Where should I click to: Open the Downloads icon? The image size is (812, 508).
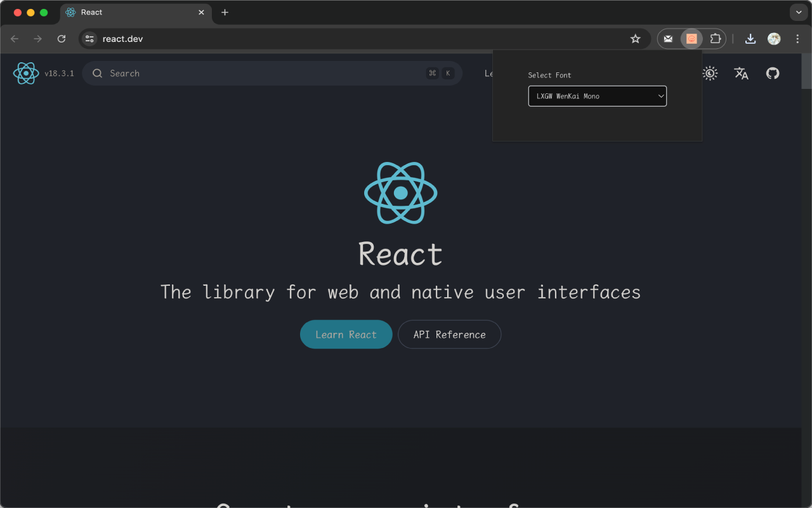(x=750, y=39)
